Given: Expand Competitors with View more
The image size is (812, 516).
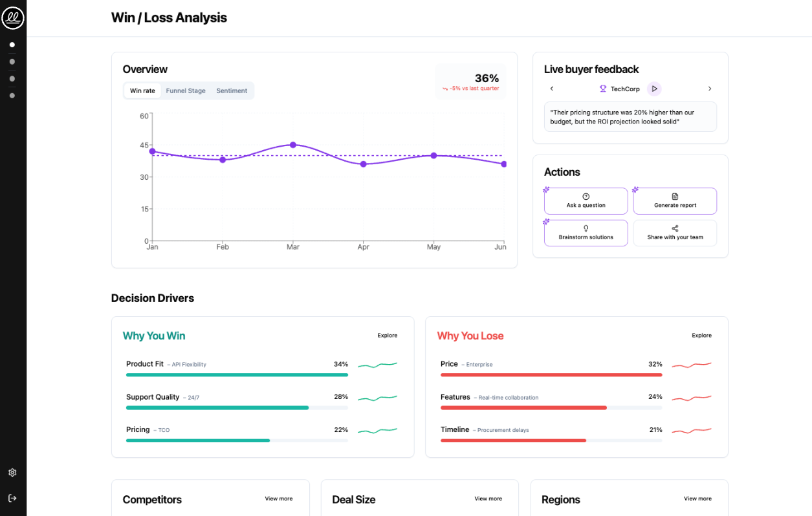Looking at the screenshot, I should point(279,499).
